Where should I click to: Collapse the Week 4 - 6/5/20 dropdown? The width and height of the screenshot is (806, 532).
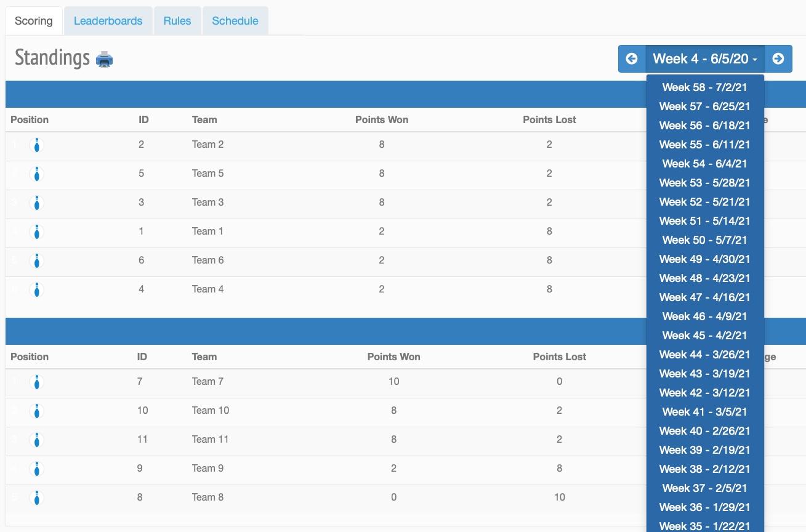[x=705, y=58]
